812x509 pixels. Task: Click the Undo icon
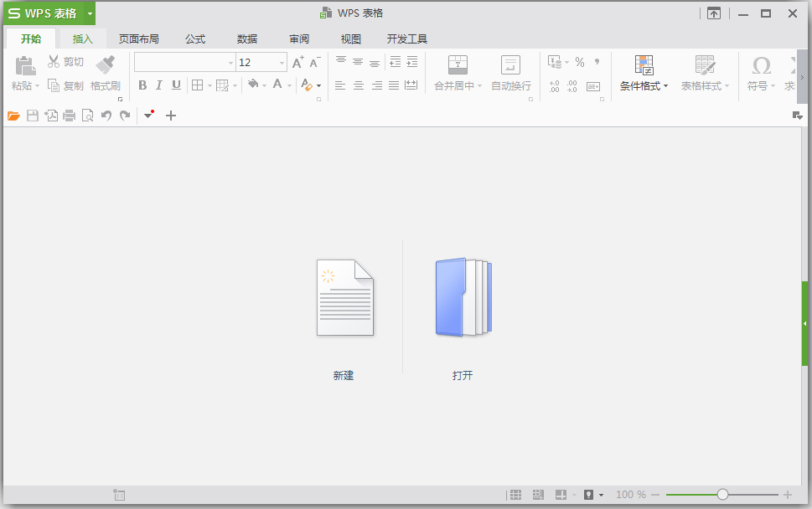click(106, 116)
